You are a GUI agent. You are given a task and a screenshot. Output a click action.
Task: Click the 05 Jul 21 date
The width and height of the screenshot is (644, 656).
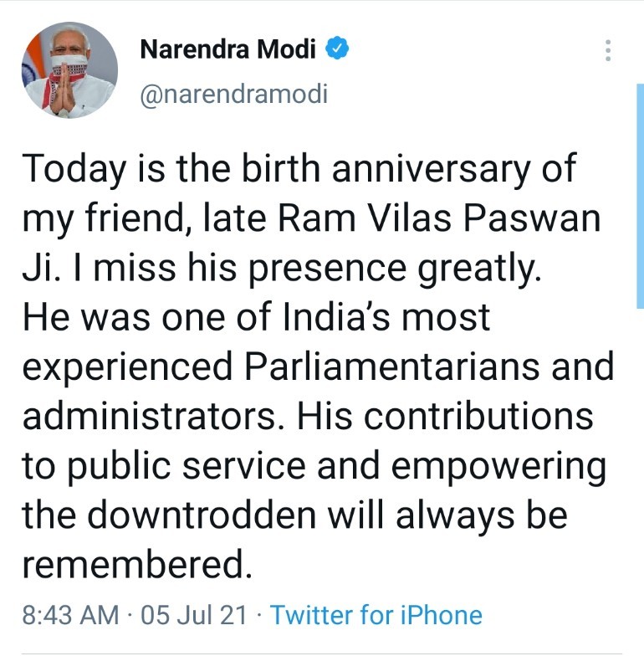pyautogui.click(x=194, y=616)
